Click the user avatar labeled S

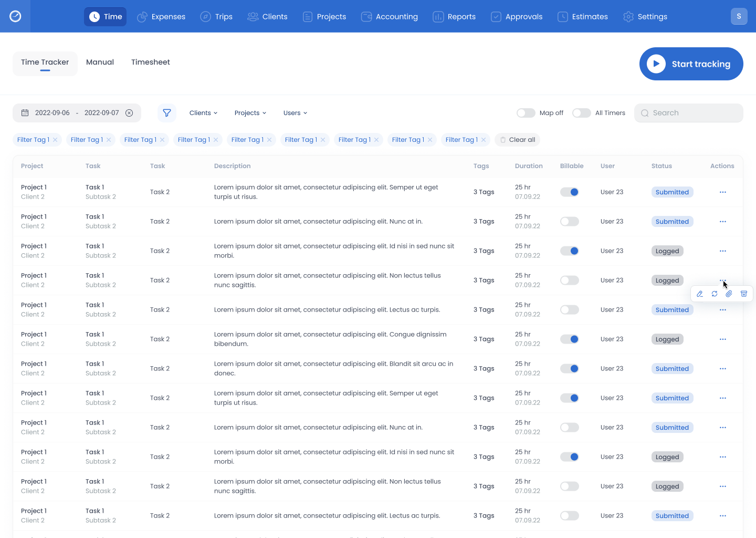(x=739, y=16)
